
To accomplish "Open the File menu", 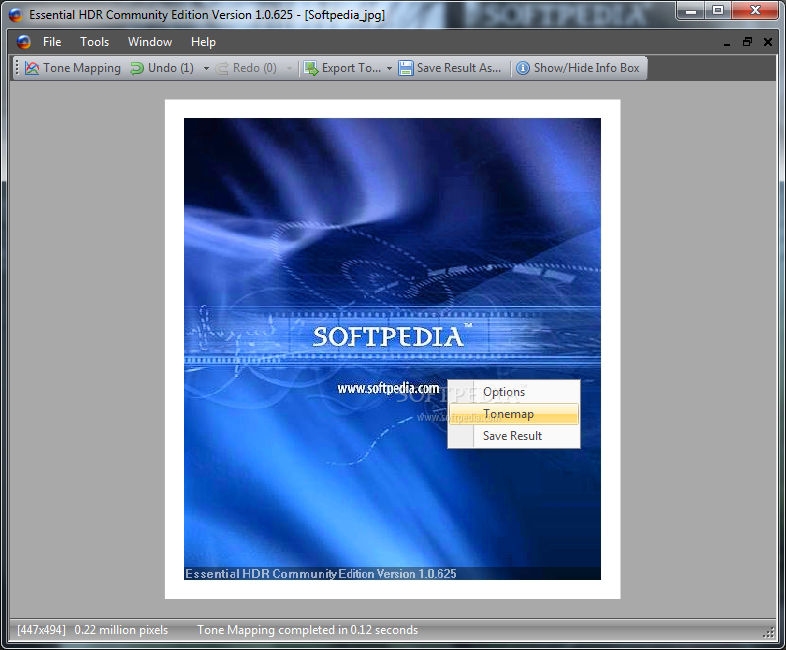I will click(52, 42).
